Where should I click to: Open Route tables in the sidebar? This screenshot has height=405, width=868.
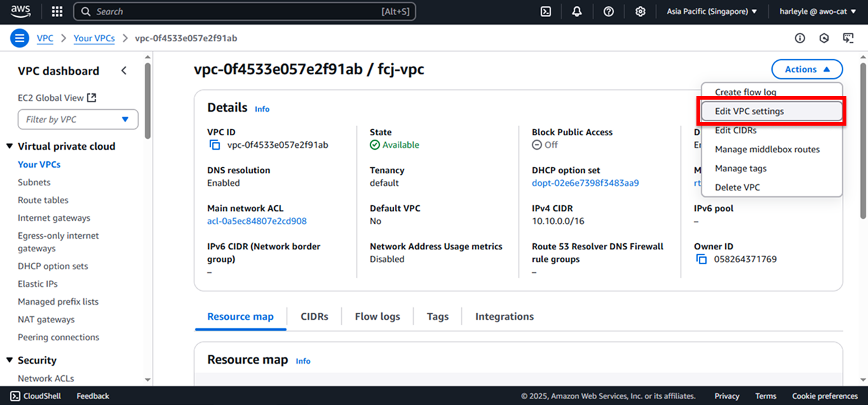43,200
